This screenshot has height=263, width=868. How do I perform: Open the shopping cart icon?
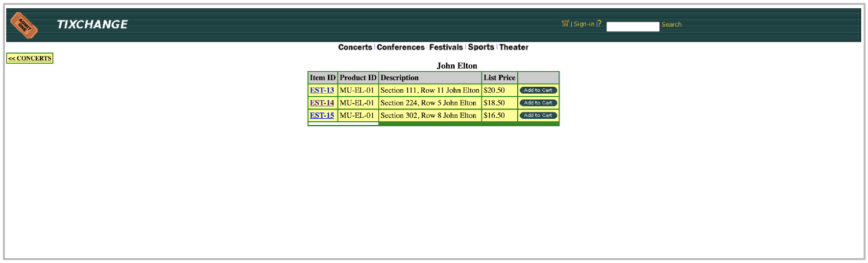tap(565, 24)
